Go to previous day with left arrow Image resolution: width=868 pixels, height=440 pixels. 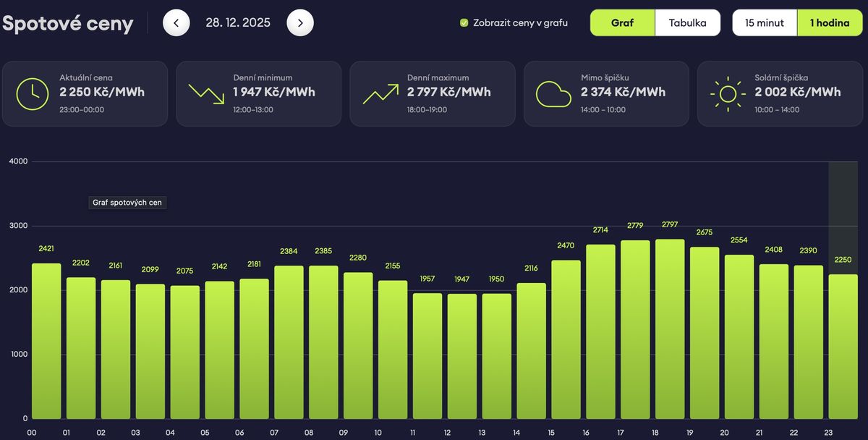(176, 23)
